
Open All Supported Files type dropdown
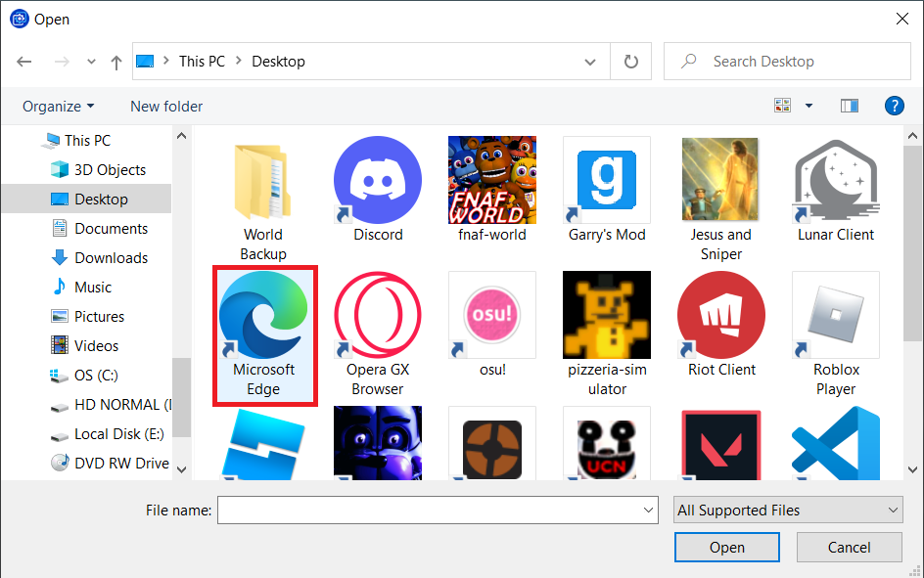pos(788,510)
